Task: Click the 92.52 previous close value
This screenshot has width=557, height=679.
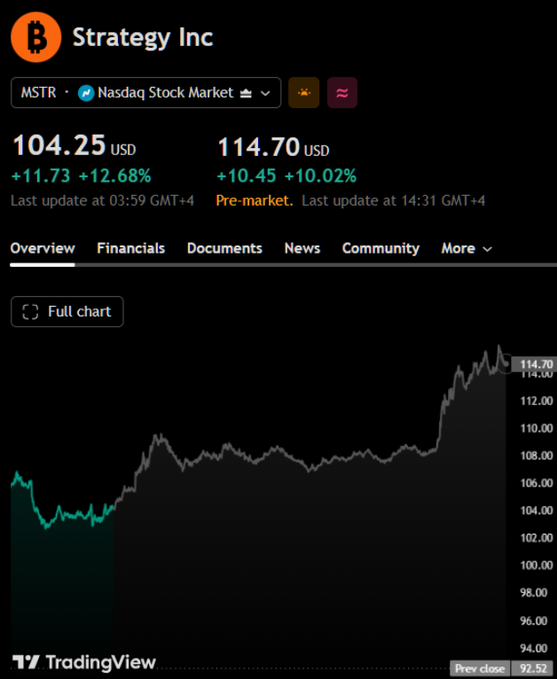Action: [x=533, y=668]
